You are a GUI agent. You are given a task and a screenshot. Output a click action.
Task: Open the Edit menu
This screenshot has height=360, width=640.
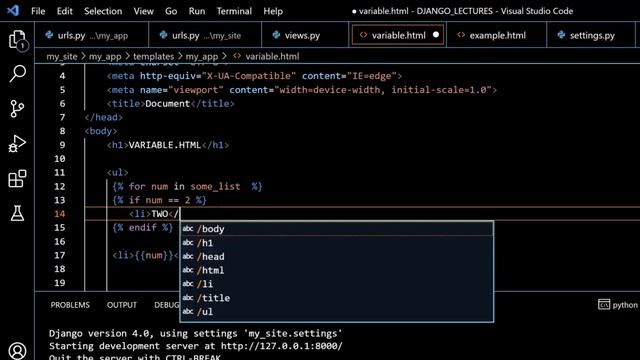tap(64, 11)
